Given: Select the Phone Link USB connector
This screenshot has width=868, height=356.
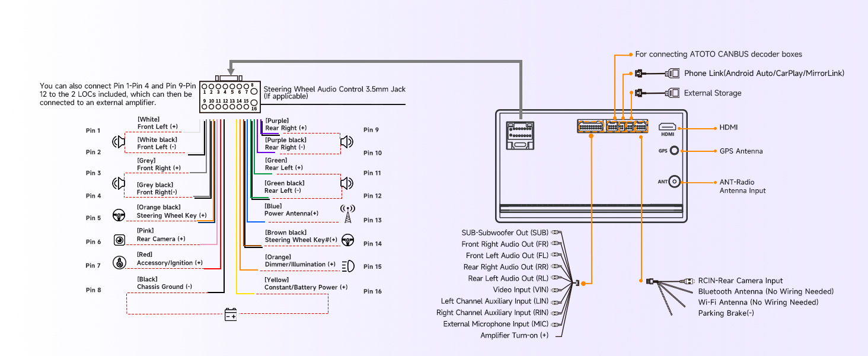Looking at the screenshot, I should tap(672, 74).
